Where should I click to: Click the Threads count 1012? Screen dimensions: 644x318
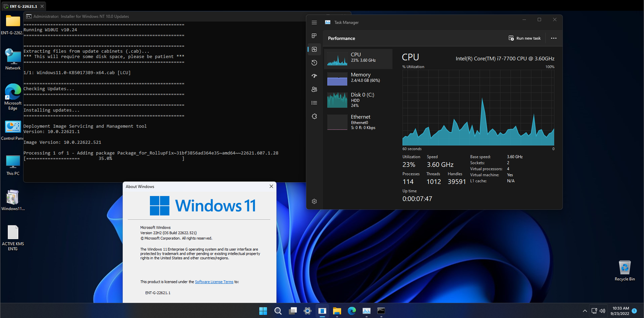tap(433, 181)
